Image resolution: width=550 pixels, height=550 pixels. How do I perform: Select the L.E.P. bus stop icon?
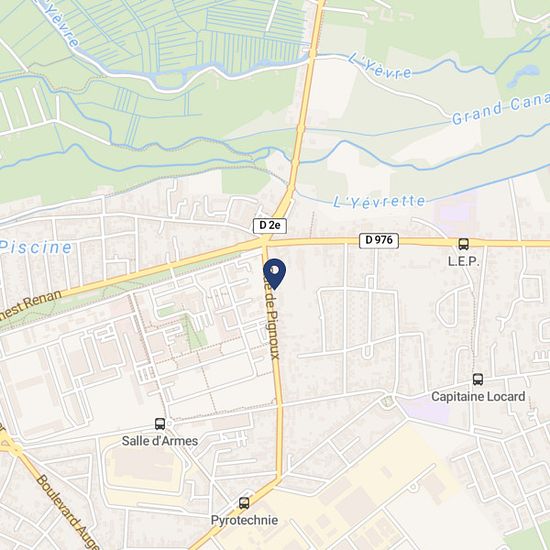pos(463,244)
